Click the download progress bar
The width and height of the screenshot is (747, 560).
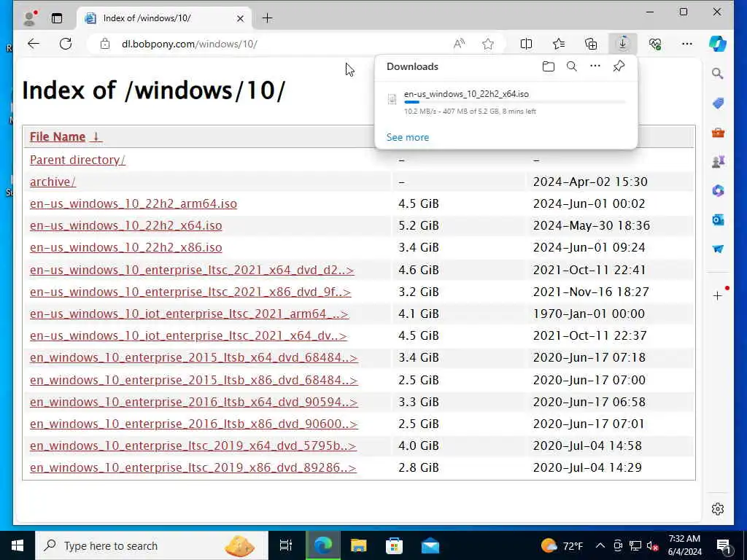(x=514, y=102)
